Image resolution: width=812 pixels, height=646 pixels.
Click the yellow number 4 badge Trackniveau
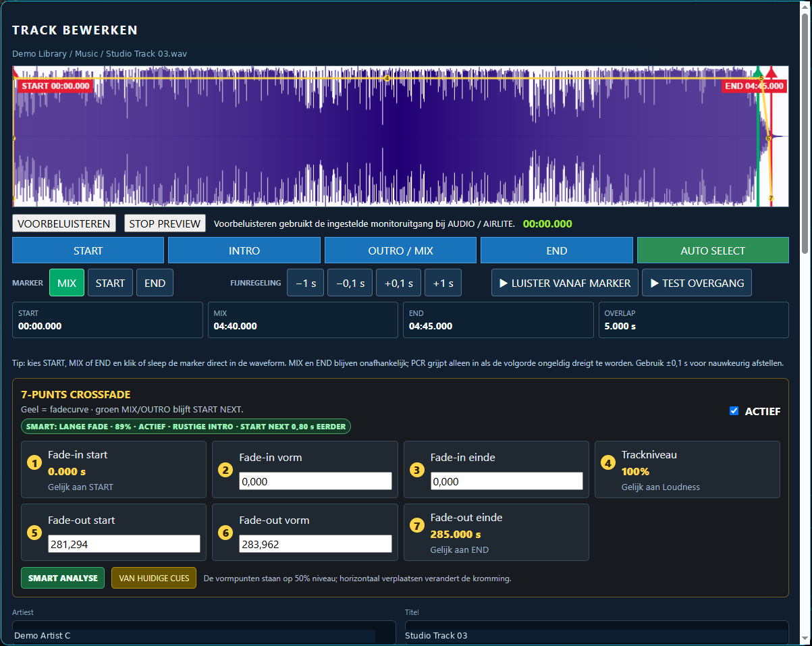(x=608, y=463)
